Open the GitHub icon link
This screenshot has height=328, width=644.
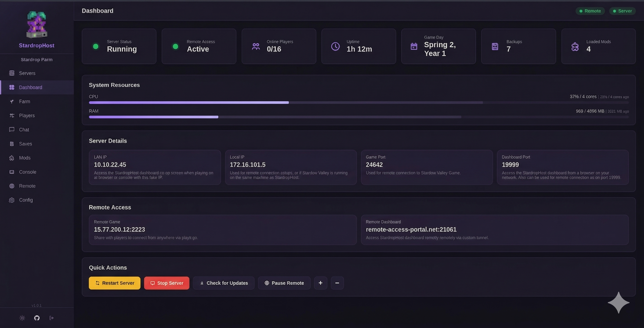37,318
